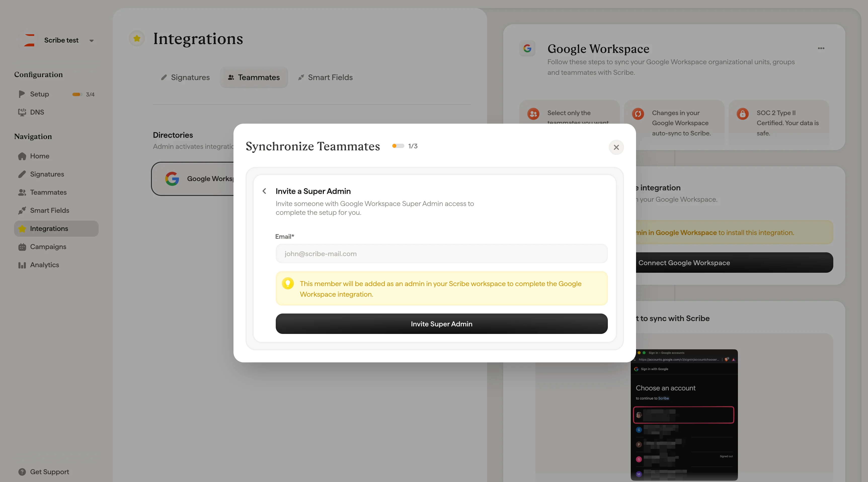Click the Invite Super Admin button
The height and width of the screenshot is (482, 868).
441,324
